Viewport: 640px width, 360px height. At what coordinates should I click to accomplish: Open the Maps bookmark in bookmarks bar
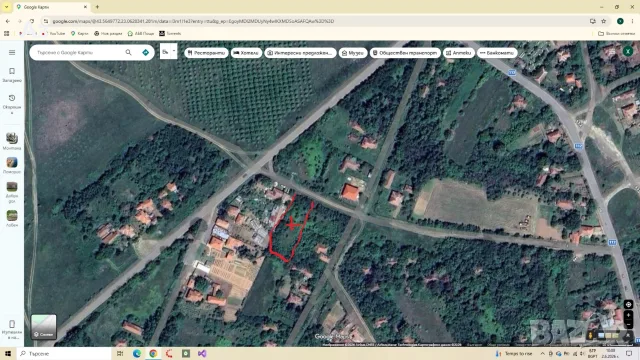point(80,33)
